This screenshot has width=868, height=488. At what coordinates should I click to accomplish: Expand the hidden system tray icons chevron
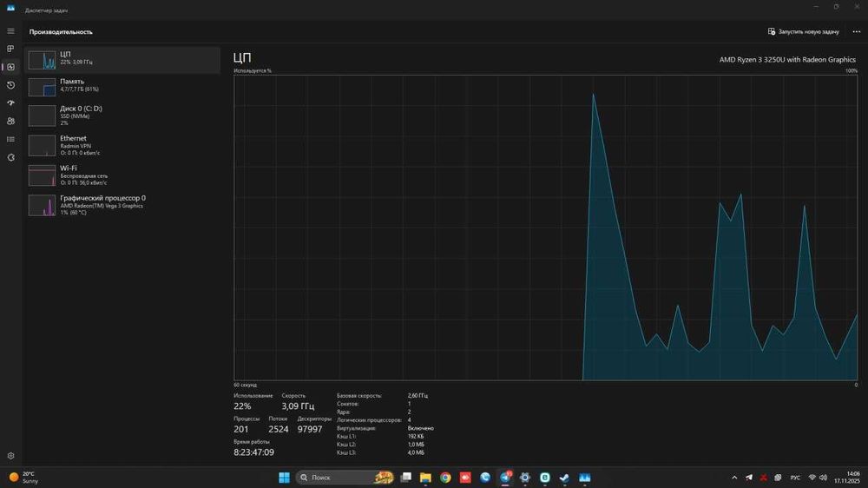(734, 478)
